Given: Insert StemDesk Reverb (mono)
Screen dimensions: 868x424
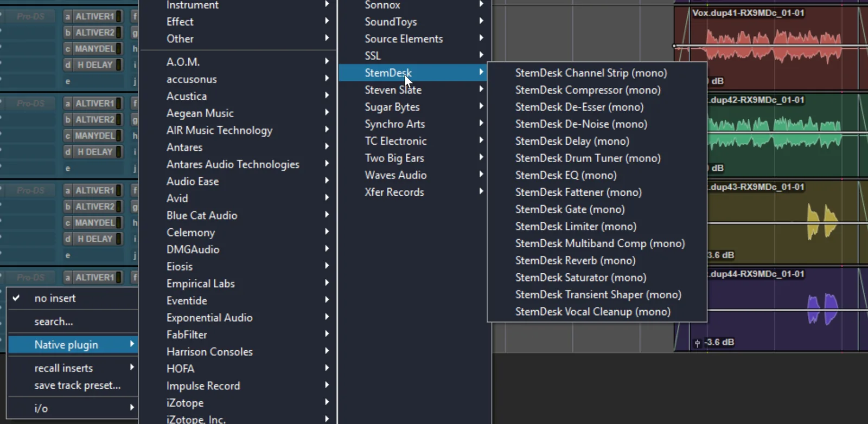Looking at the screenshot, I should point(597,261).
